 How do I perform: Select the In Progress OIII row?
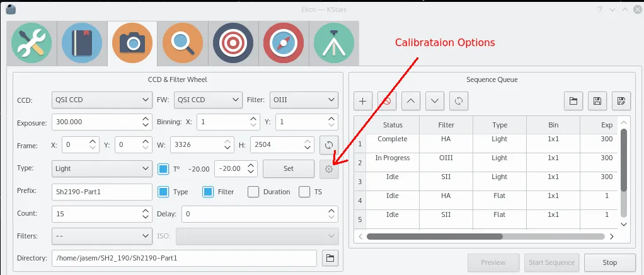pyautogui.click(x=486, y=162)
